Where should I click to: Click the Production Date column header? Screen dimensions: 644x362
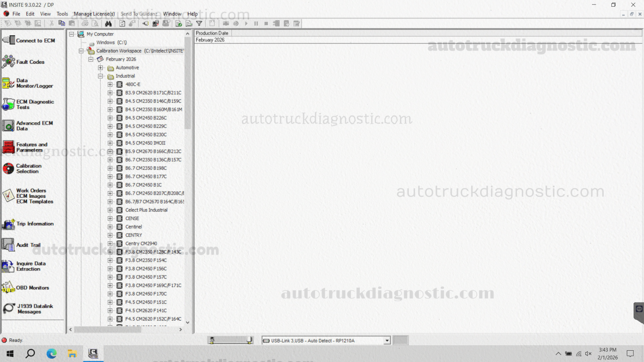pyautogui.click(x=213, y=33)
